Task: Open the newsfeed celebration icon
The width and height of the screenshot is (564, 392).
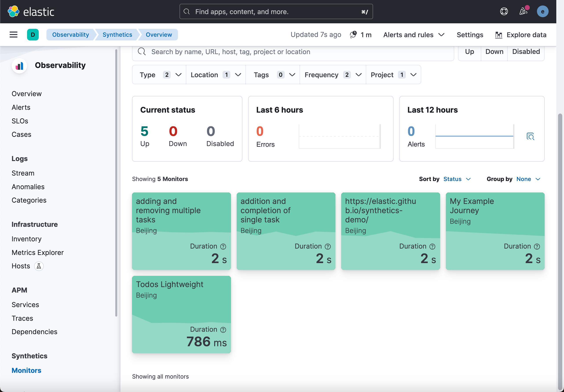Action: click(523, 11)
